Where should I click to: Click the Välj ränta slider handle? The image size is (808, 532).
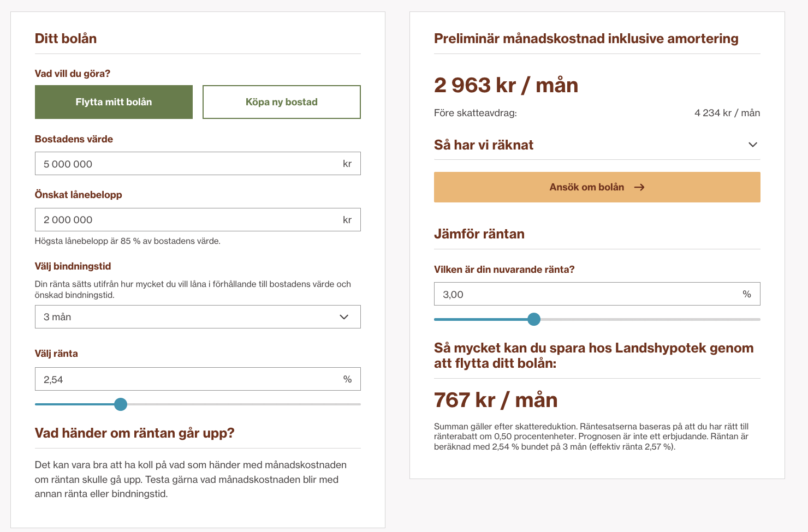click(x=121, y=404)
